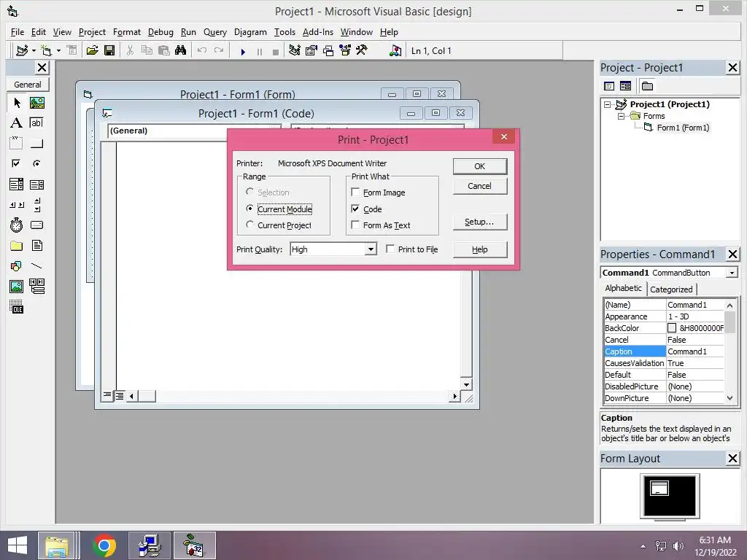The image size is (747, 560).
Task: Collapse the Forms folder node
Action: 621,116
